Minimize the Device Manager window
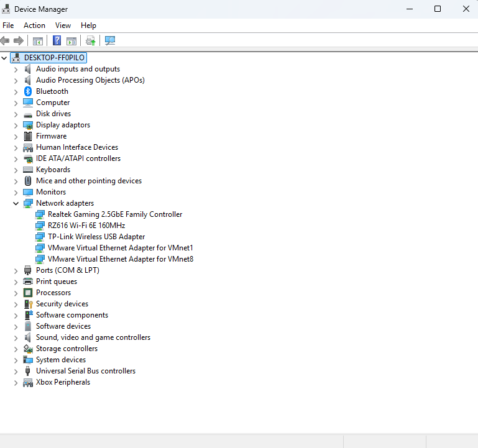 pos(410,9)
